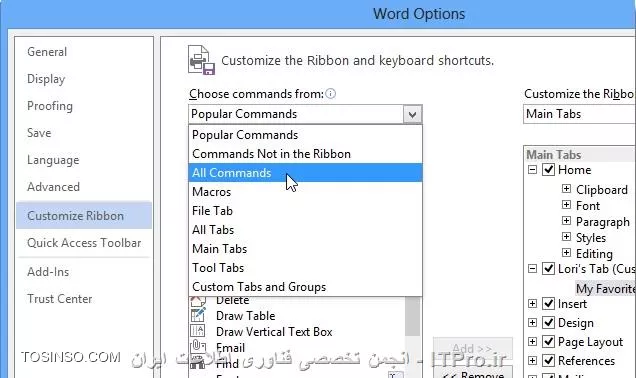Click the info icon beside Choose commands from
Screen dimensions: 636x378
click(331, 94)
